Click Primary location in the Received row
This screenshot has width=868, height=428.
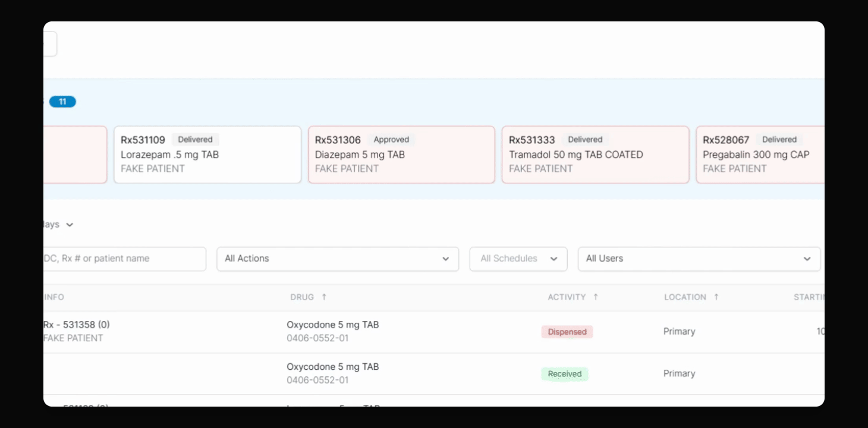point(680,373)
